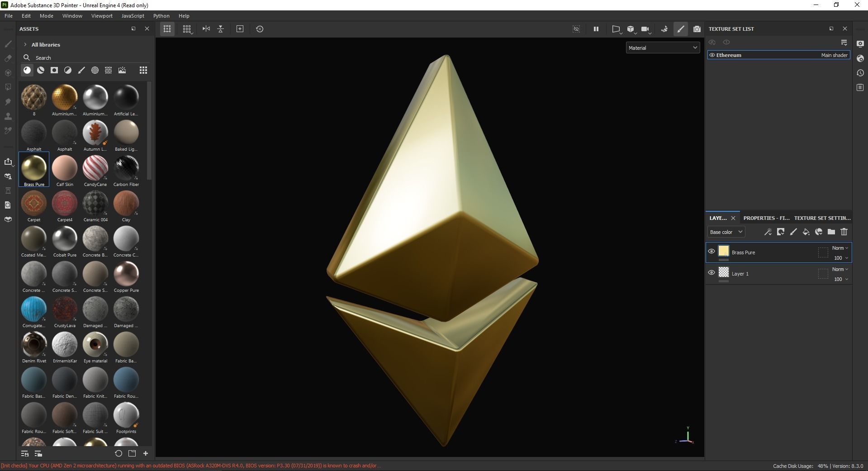Screen dimensions: 868x471
Task: Add a smart material layer
Action: pos(818,232)
